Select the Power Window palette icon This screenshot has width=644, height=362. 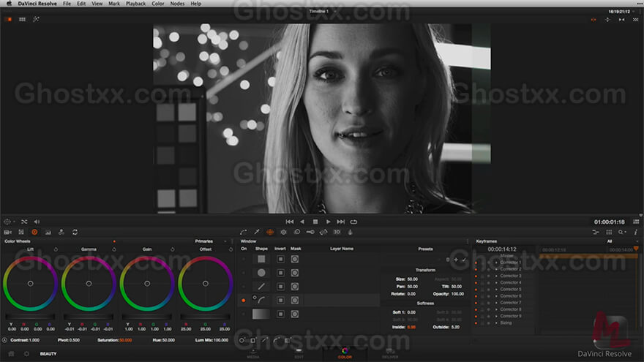pos(270,233)
